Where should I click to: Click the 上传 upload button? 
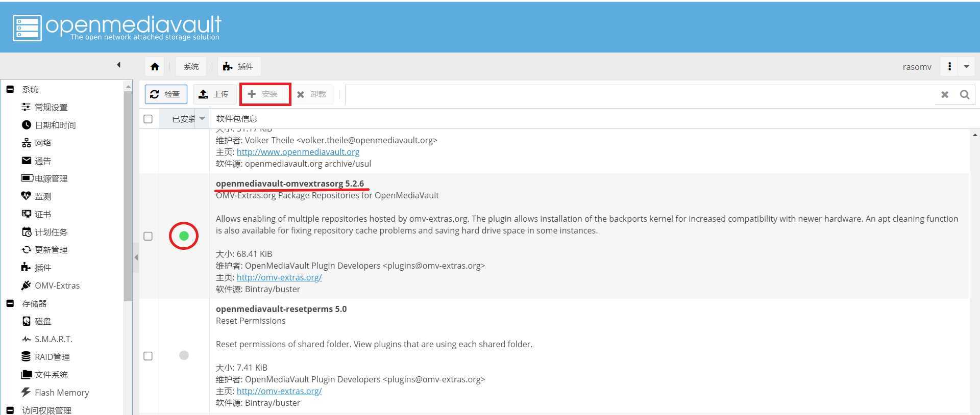214,94
